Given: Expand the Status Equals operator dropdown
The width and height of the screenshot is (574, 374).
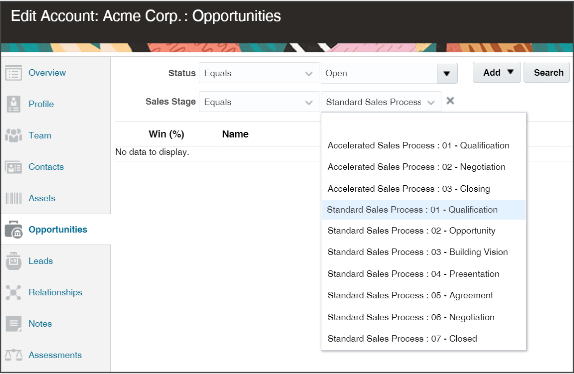Looking at the screenshot, I should click(259, 73).
